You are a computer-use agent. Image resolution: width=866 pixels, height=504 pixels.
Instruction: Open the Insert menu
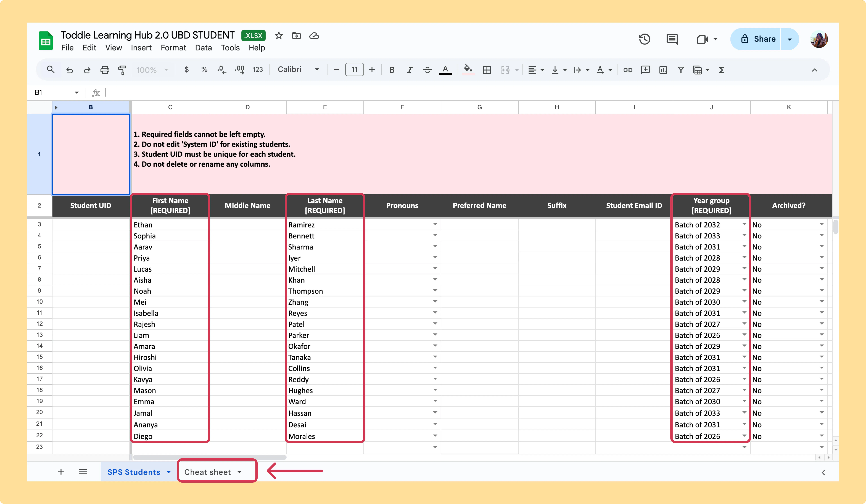coord(141,48)
